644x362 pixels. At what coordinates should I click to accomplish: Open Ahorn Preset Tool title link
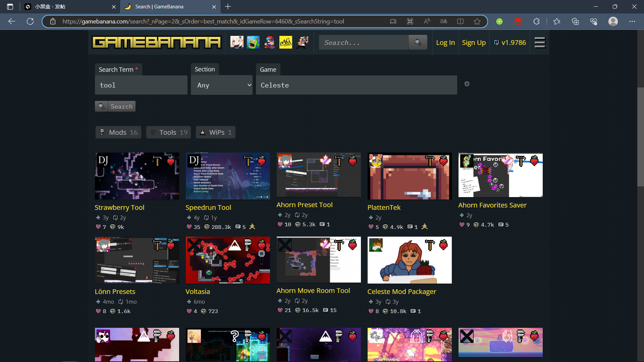[x=305, y=205]
